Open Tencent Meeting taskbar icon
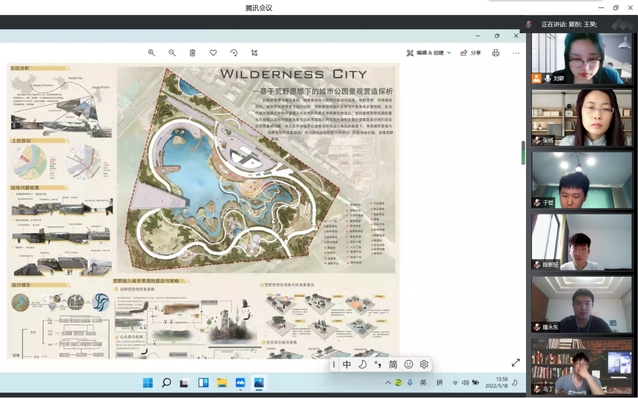The width and height of the screenshot is (638, 398). (240, 383)
